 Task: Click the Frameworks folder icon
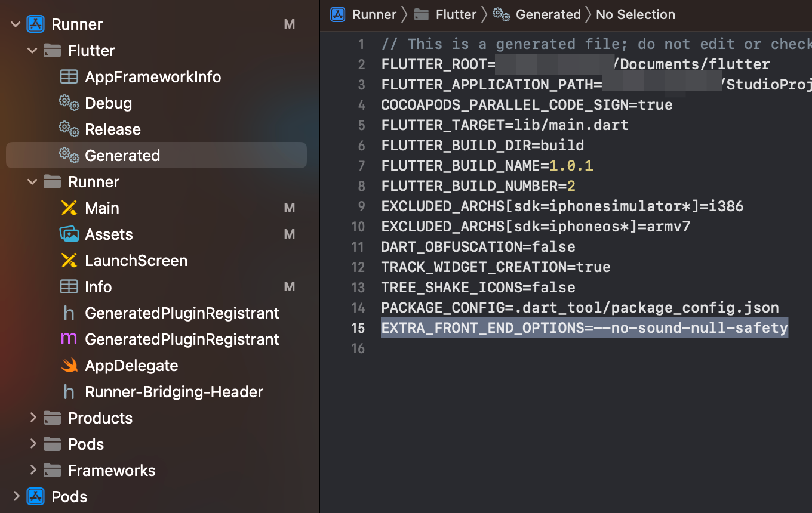point(53,471)
